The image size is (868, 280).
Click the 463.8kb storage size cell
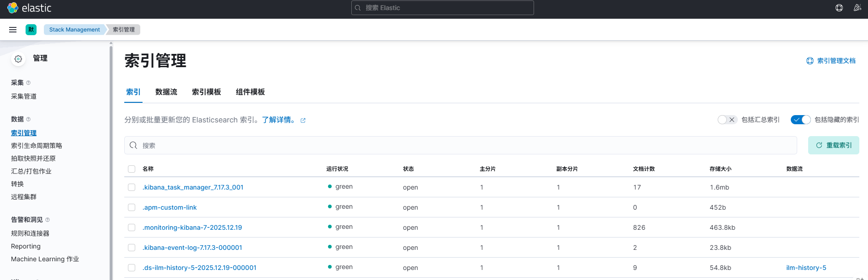(722, 227)
